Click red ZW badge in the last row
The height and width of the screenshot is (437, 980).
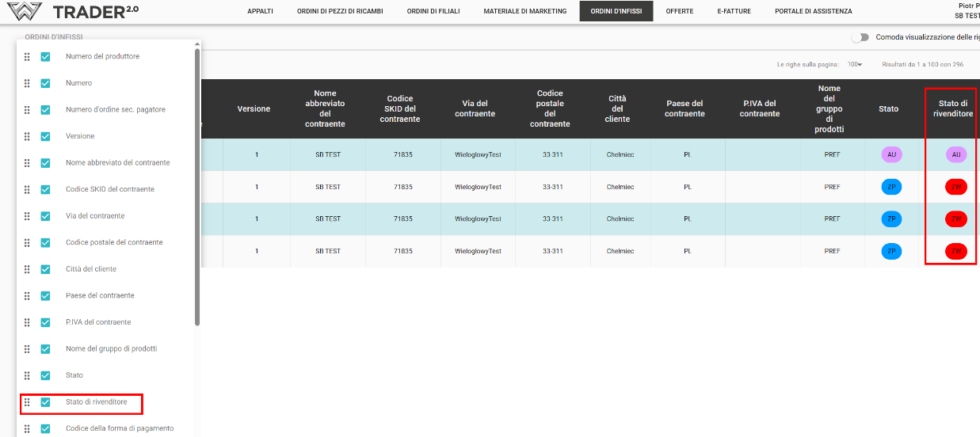pos(956,251)
